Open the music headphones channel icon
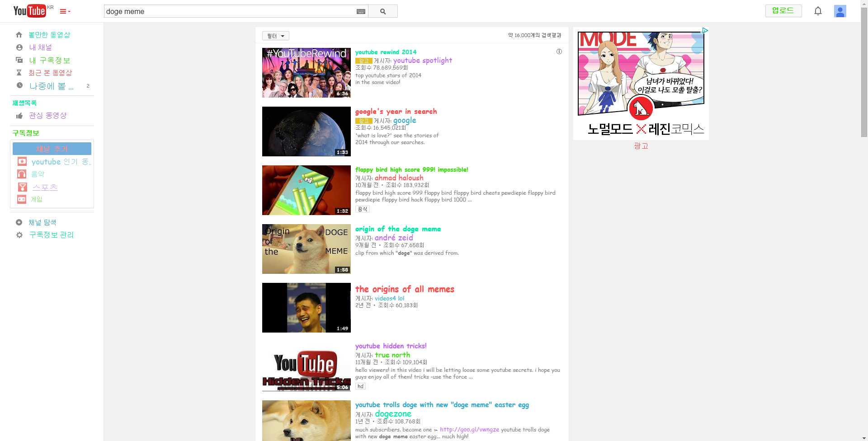868x441 pixels. coord(22,174)
